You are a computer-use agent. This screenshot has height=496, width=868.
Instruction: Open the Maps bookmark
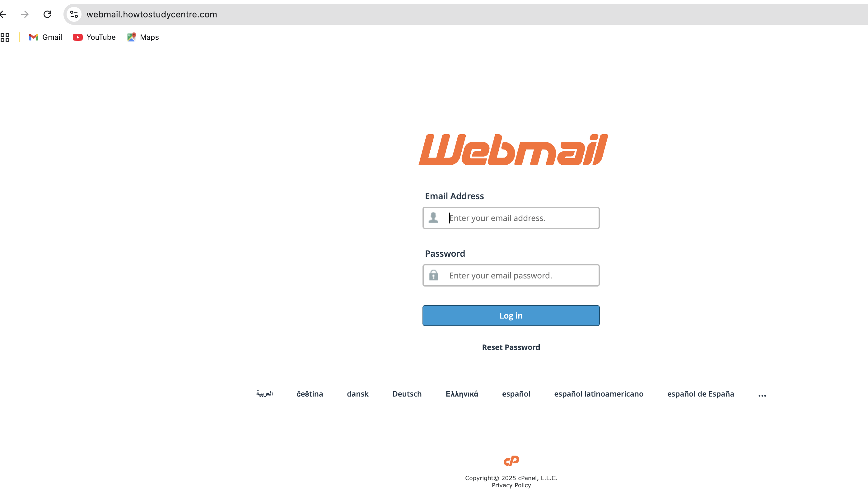143,37
